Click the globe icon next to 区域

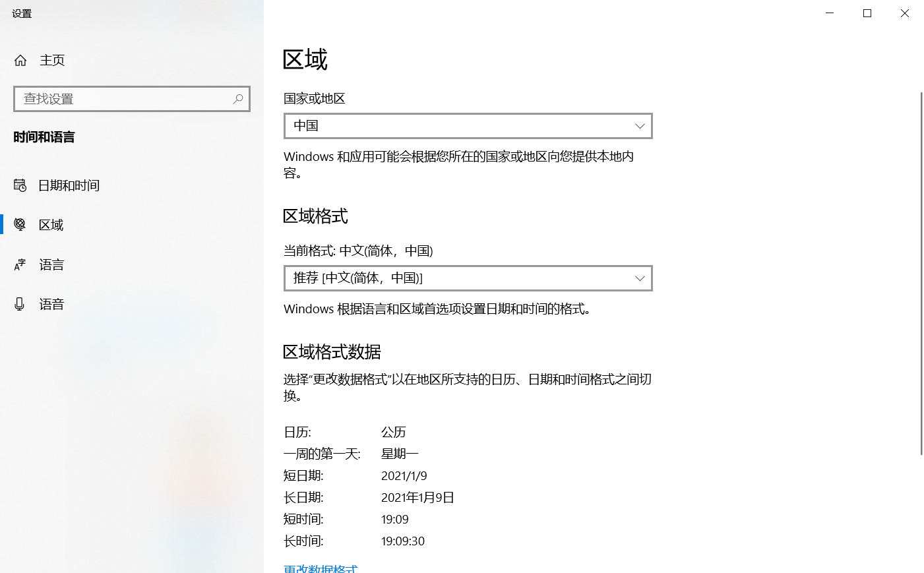pos(20,225)
